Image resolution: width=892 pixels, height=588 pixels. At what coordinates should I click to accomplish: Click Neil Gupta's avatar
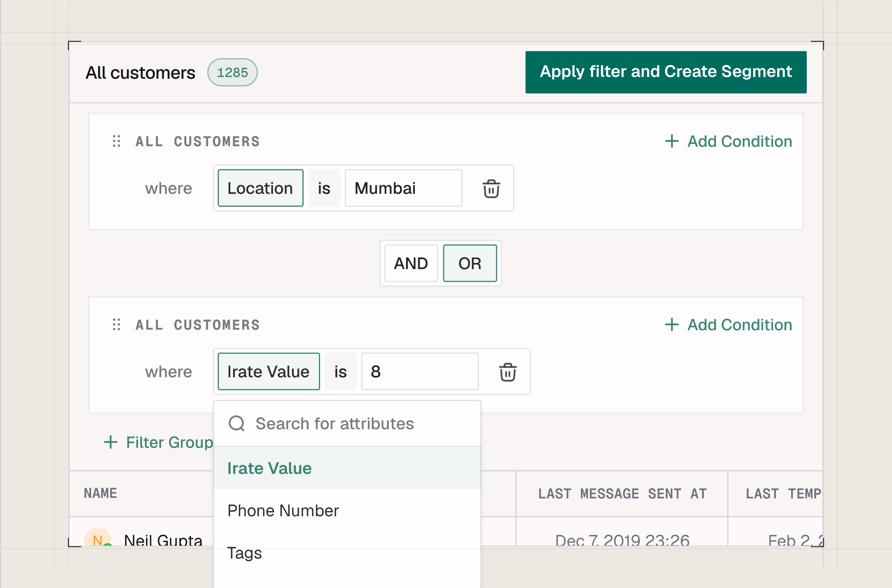click(98, 539)
